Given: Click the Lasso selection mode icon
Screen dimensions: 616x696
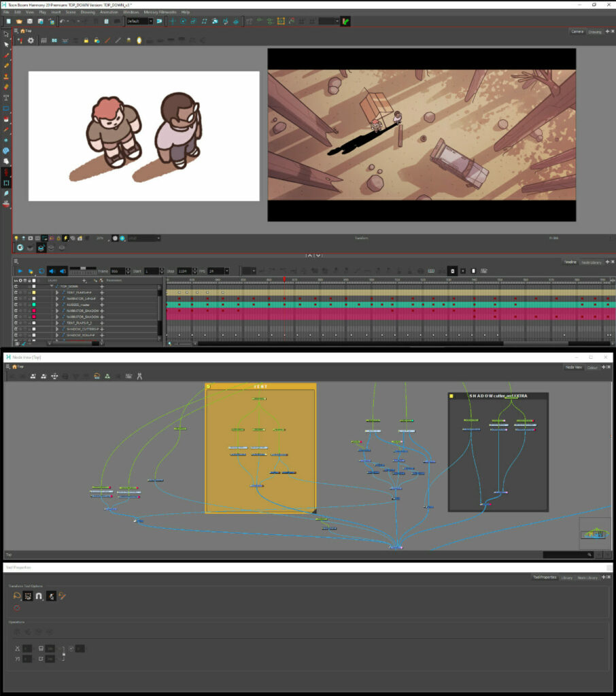Looking at the screenshot, I should point(17,595).
